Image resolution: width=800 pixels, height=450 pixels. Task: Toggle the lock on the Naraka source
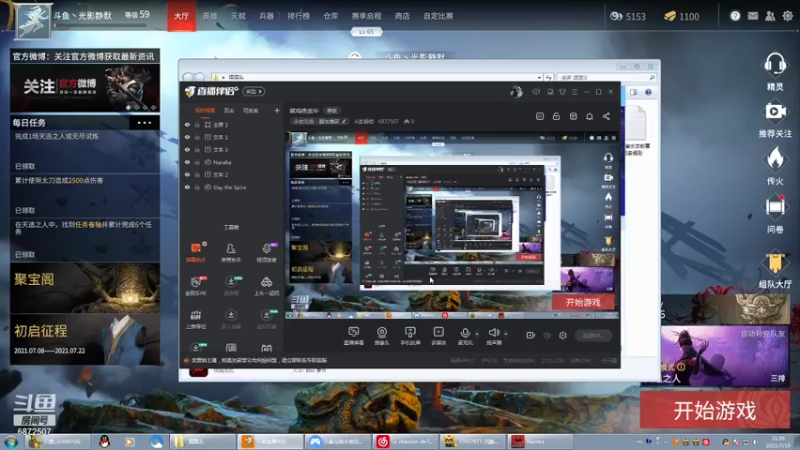pos(197,162)
